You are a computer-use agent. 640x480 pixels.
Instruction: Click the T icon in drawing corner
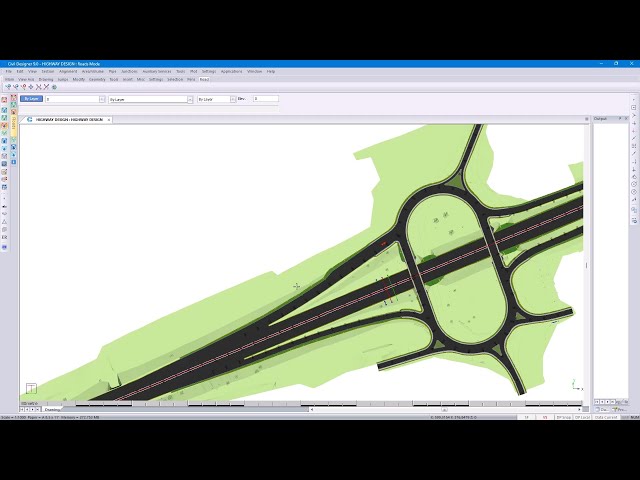[31, 388]
